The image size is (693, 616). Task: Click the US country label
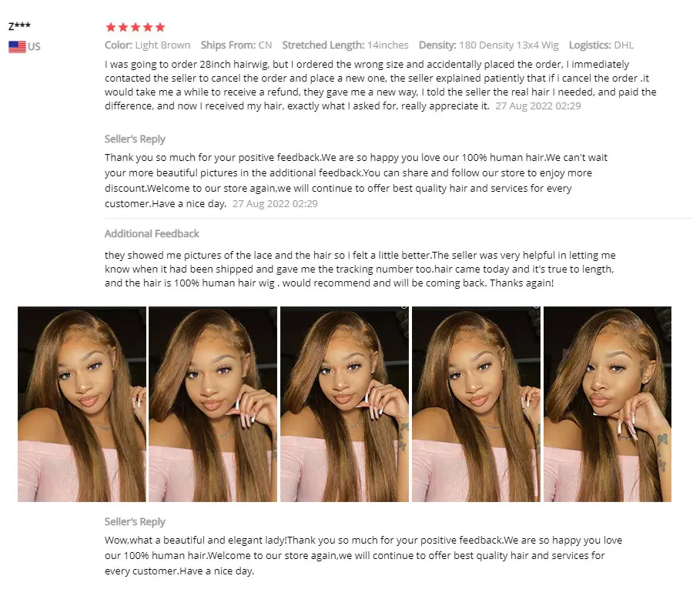pyautogui.click(x=34, y=46)
